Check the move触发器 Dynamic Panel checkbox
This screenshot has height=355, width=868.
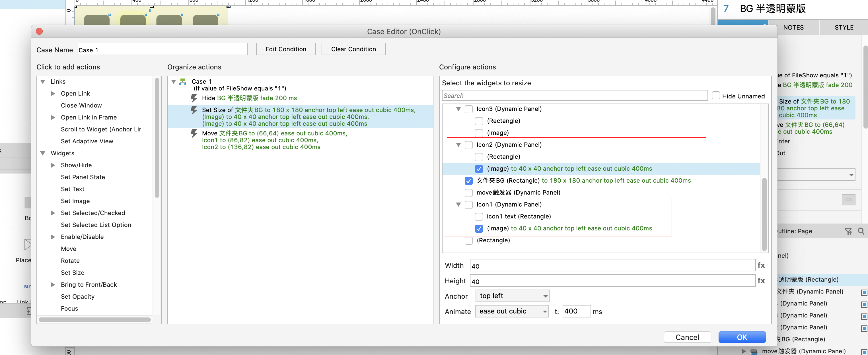[468, 193]
